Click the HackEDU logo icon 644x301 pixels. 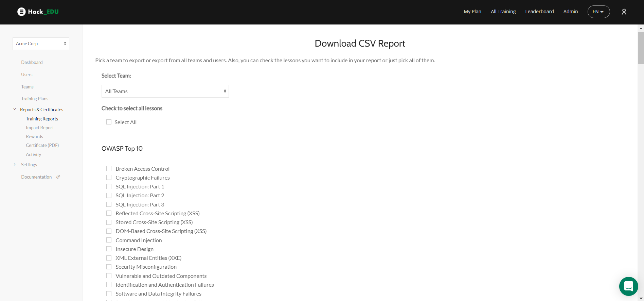click(21, 12)
